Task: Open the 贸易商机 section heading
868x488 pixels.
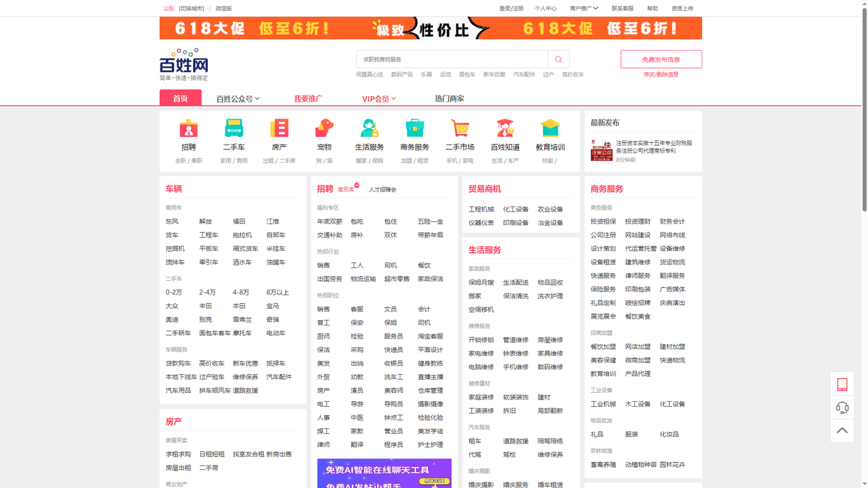Action: coord(485,189)
